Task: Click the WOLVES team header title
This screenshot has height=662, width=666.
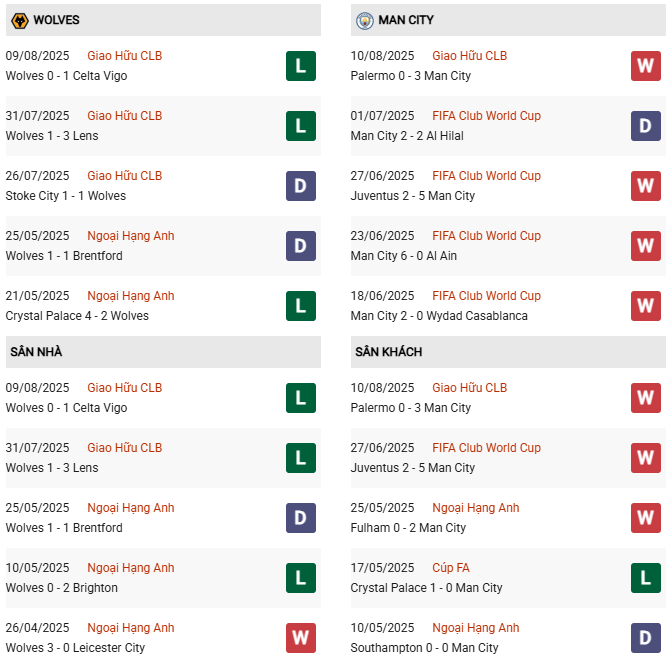Action: 56,20
